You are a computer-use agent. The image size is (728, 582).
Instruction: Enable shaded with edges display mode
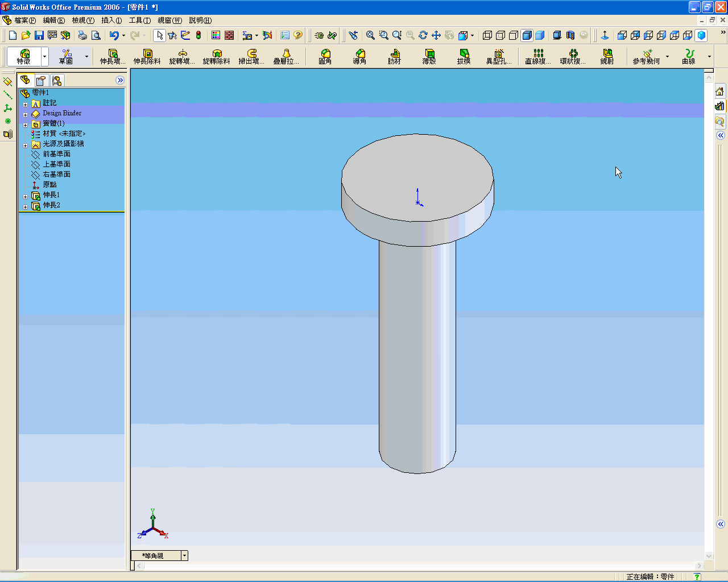click(527, 35)
